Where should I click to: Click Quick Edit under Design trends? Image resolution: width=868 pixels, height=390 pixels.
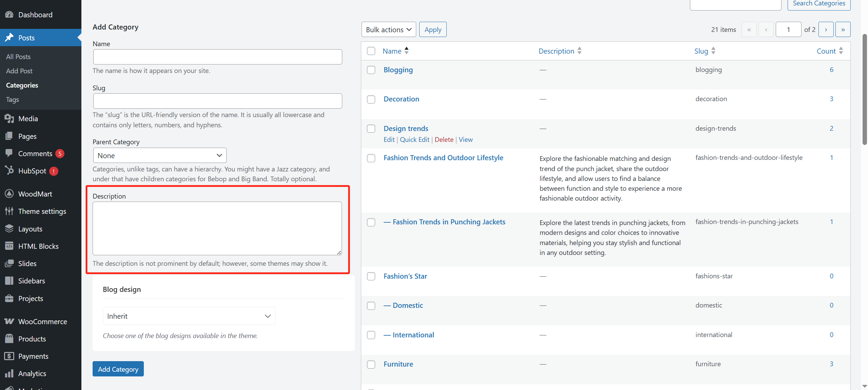click(414, 140)
